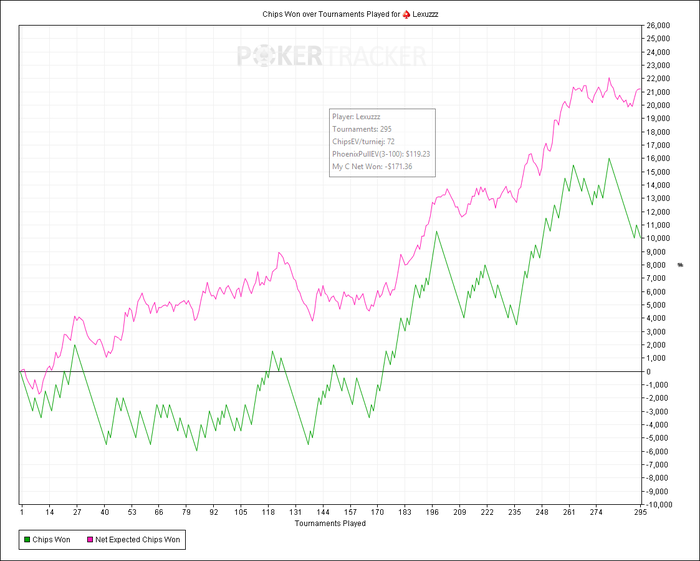Click x-axis tick label 79
Image resolution: width=700 pixels, height=561 pixels.
pyautogui.click(x=187, y=512)
